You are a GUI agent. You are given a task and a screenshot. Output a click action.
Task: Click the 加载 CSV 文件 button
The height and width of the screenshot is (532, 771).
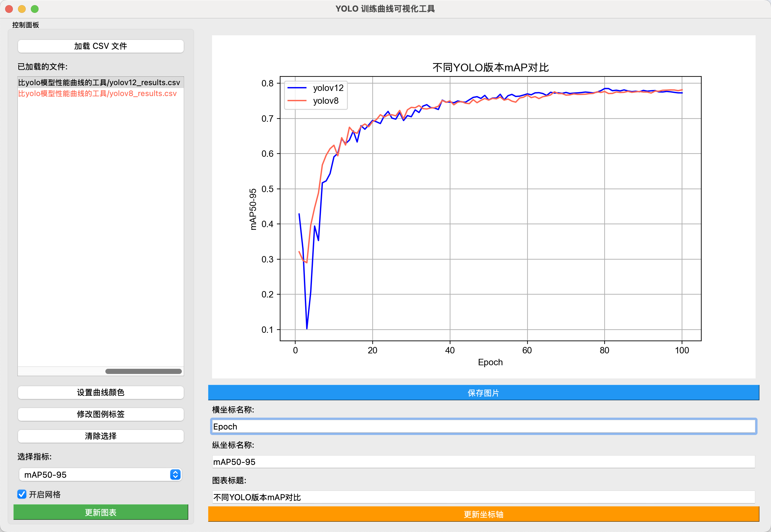(100, 46)
